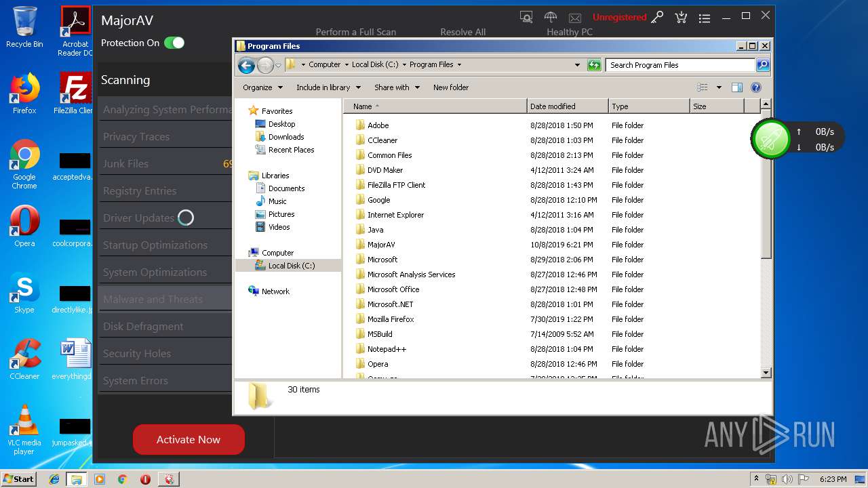Image resolution: width=868 pixels, height=488 pixels.
Task: Open the Include in library menu
Action: pyautogui.click(x=328, y=87)
